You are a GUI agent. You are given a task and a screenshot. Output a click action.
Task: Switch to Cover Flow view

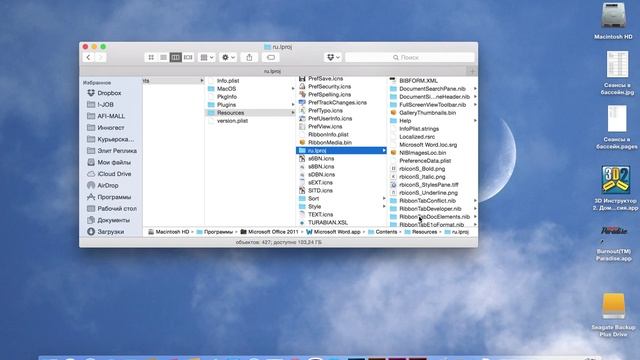(188, 58)
